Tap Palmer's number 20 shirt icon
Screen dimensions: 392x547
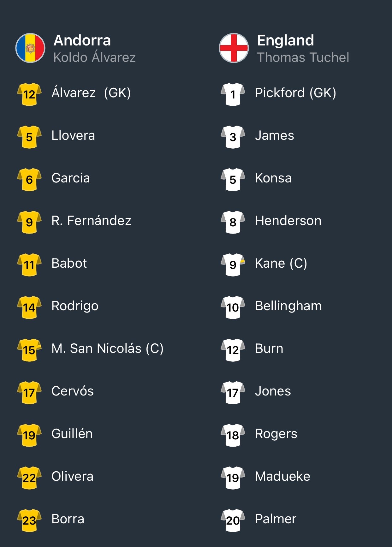point(233,520)
